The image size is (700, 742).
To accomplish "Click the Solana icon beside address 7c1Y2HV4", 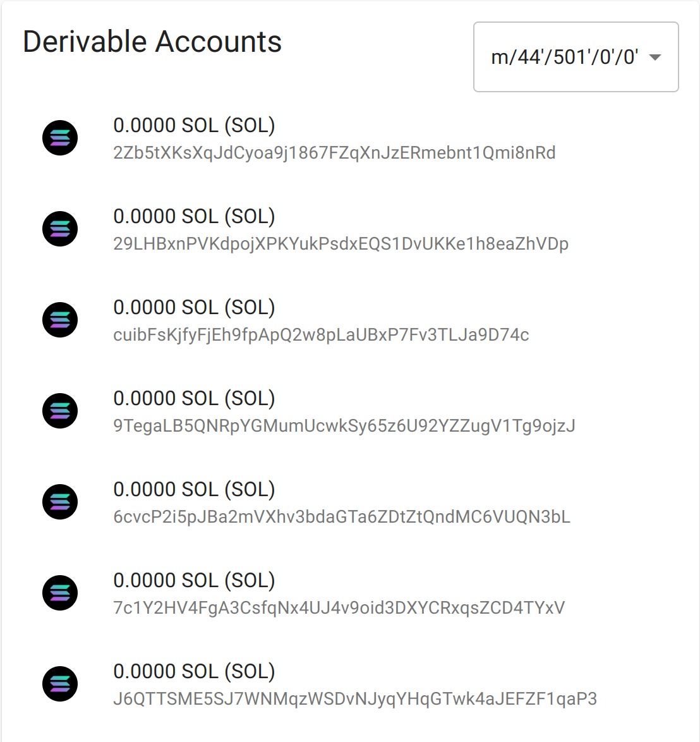I will pyautogui.click(x=60, y=592).
